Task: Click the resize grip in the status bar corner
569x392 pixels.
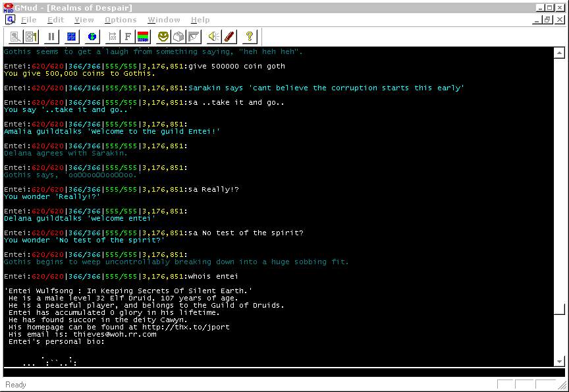Action: (562, 386)
